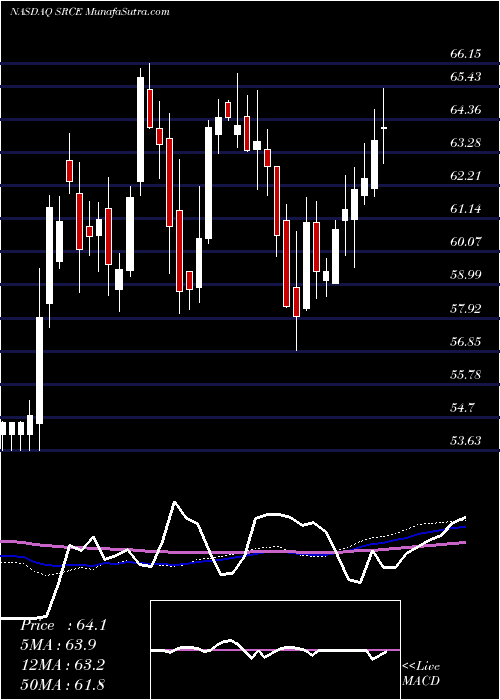Click the 65.43 price axis label
The height and width of the screenshot is (700, 500).
click(465, 77)
